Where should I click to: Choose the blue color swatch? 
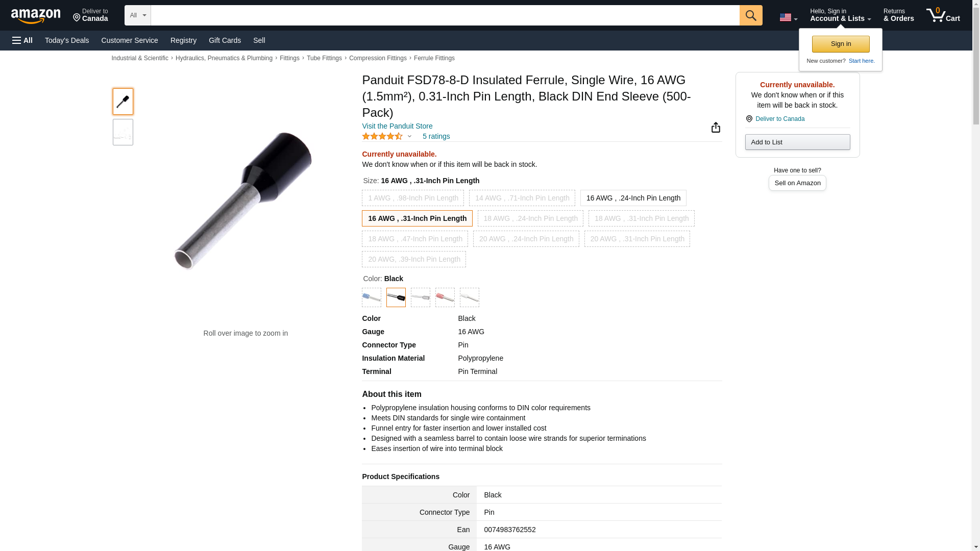click(x=371, y=297)
